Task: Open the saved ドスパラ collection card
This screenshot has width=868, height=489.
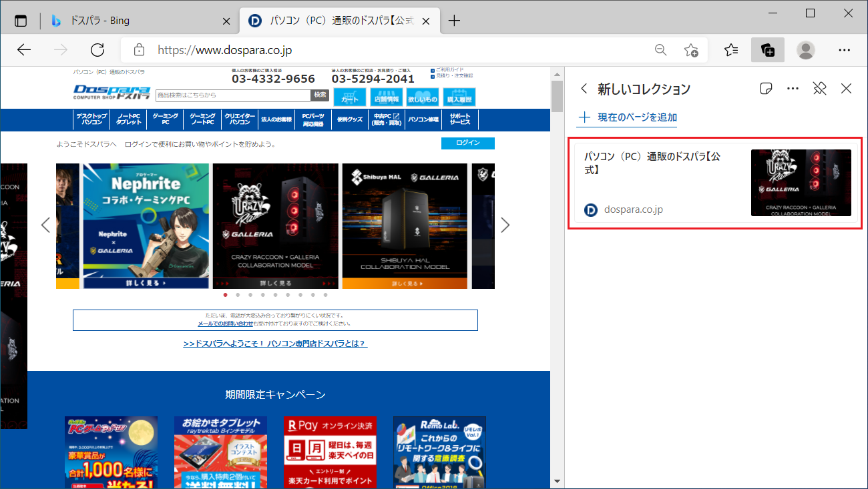Action: pyautogui.click(x=716, y=183)
